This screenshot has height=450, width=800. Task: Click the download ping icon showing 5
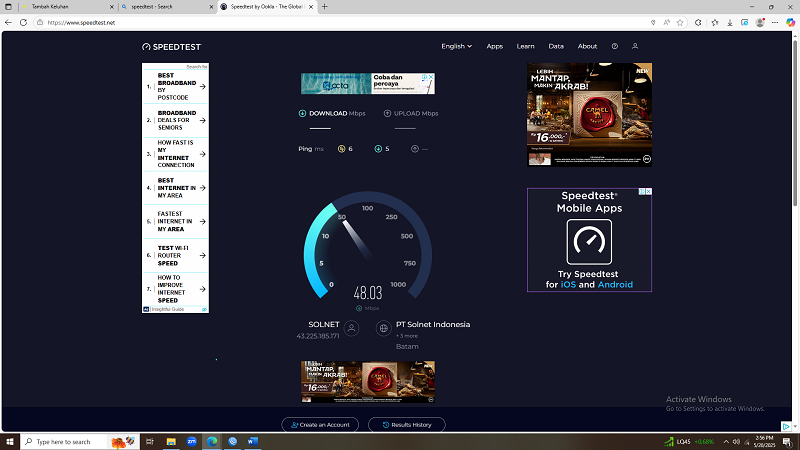click(x=378, y=148)
